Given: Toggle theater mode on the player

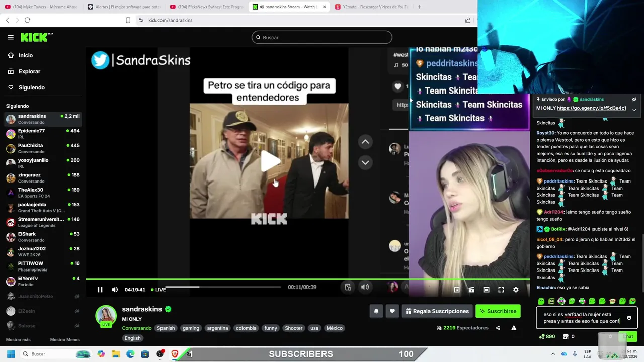Looking at the screenshot, I should point(486,290).
